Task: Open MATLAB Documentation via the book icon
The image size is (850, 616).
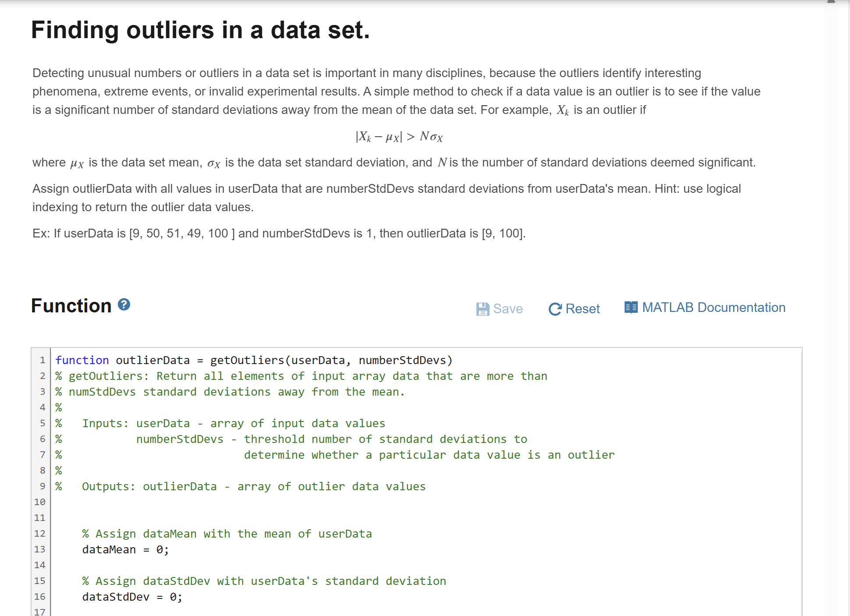Action: (631, 307)
